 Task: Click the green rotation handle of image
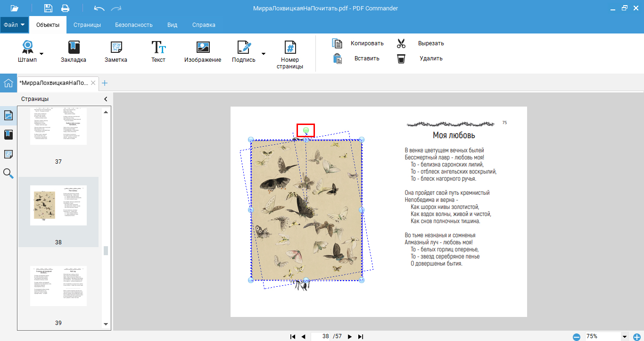306,130
